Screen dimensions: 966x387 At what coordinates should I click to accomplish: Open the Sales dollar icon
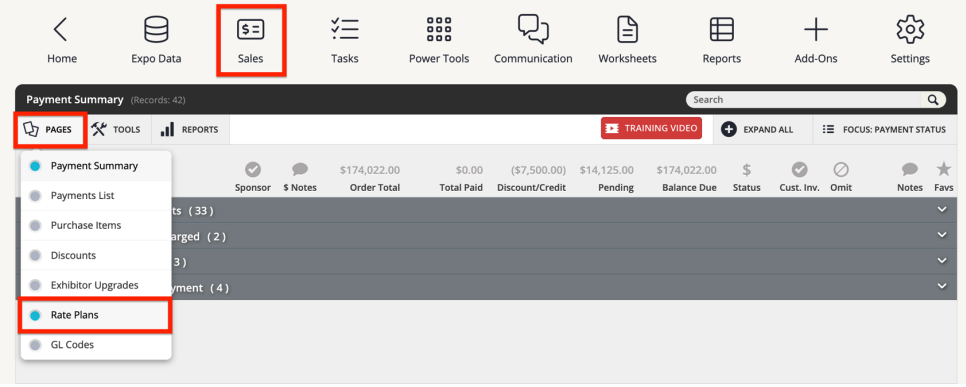click(251, 30)
